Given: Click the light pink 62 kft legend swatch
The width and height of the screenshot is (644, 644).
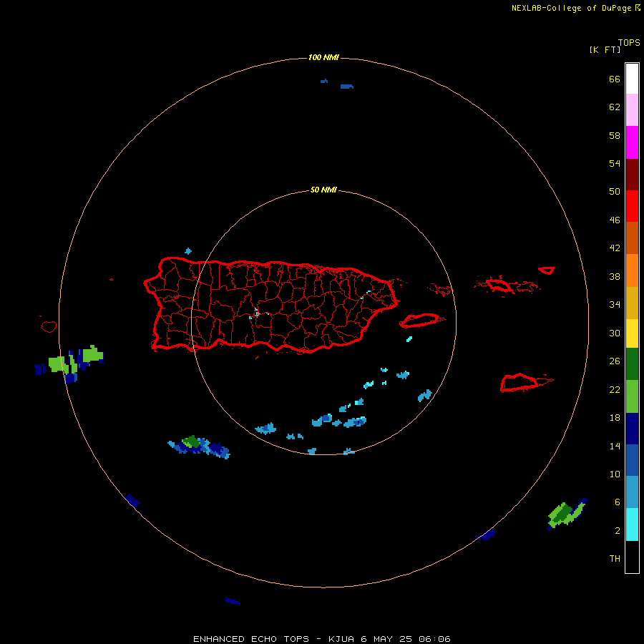Looking at the screenshot, I should tap(632, 110).
